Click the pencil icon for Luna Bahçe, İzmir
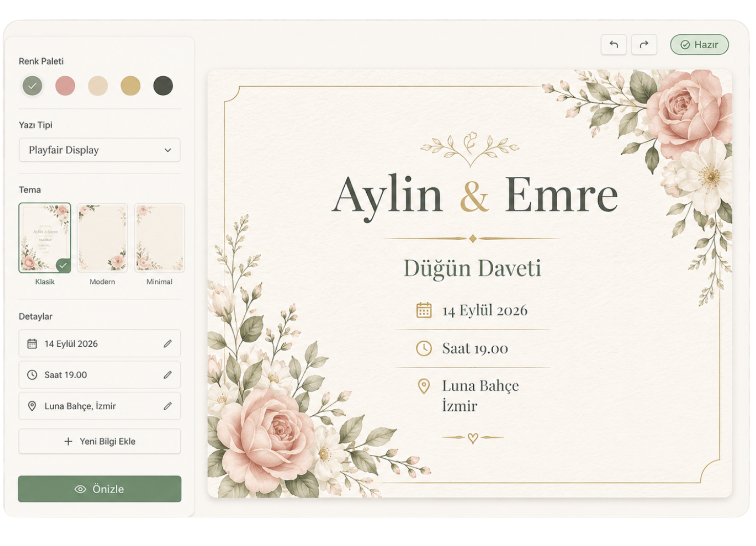The image size is (756, 546). click(167, 406)
